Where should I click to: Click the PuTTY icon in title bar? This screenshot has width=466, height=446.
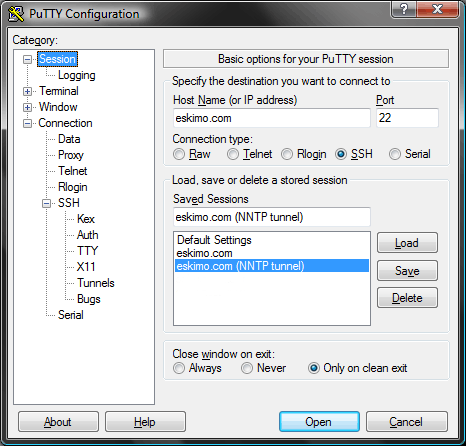(16, 14)
